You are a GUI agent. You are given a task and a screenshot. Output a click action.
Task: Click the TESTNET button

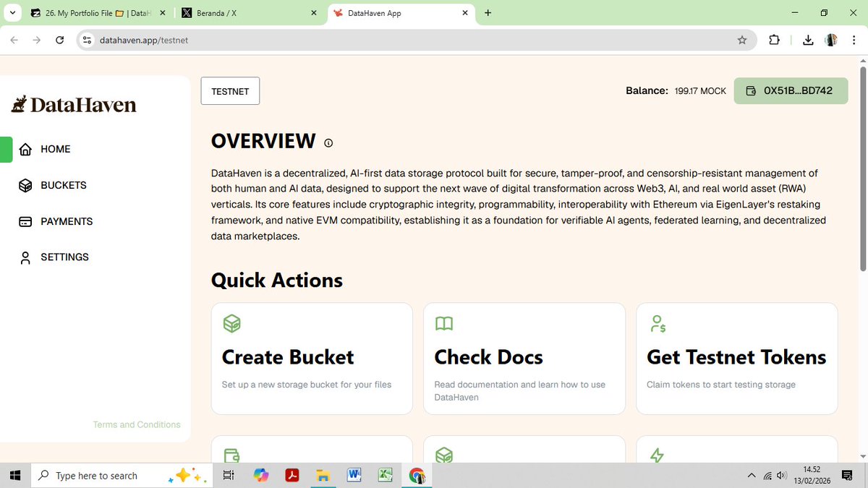pyautogui.click(x=230, y=91)
